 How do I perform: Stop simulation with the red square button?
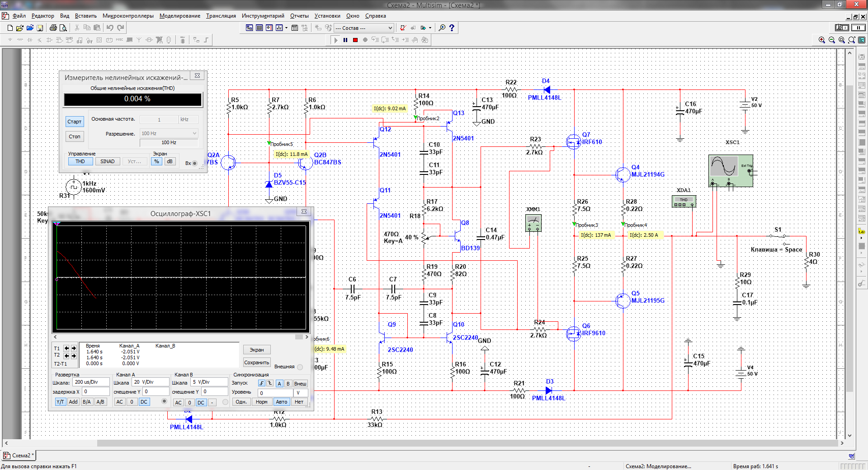[355, 40]
